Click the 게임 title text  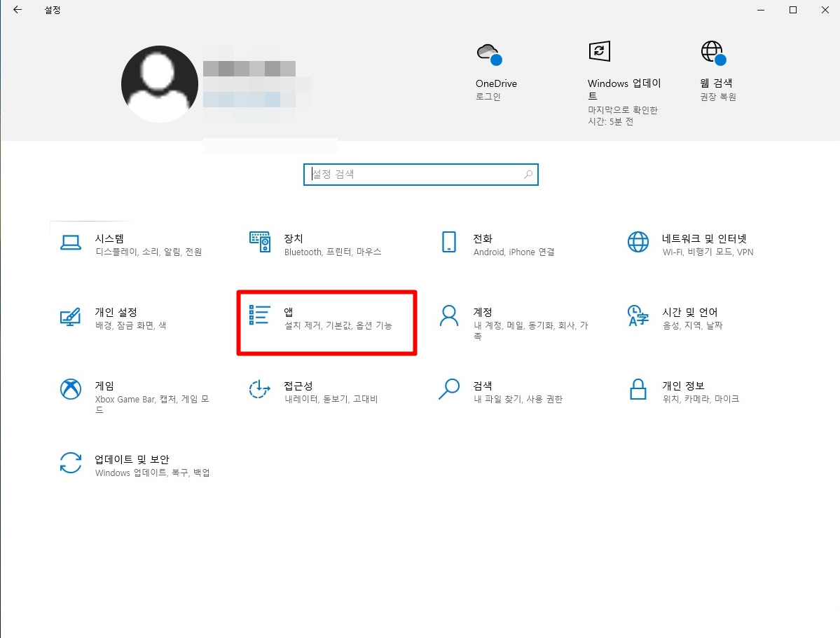click(x=104, y=386)
